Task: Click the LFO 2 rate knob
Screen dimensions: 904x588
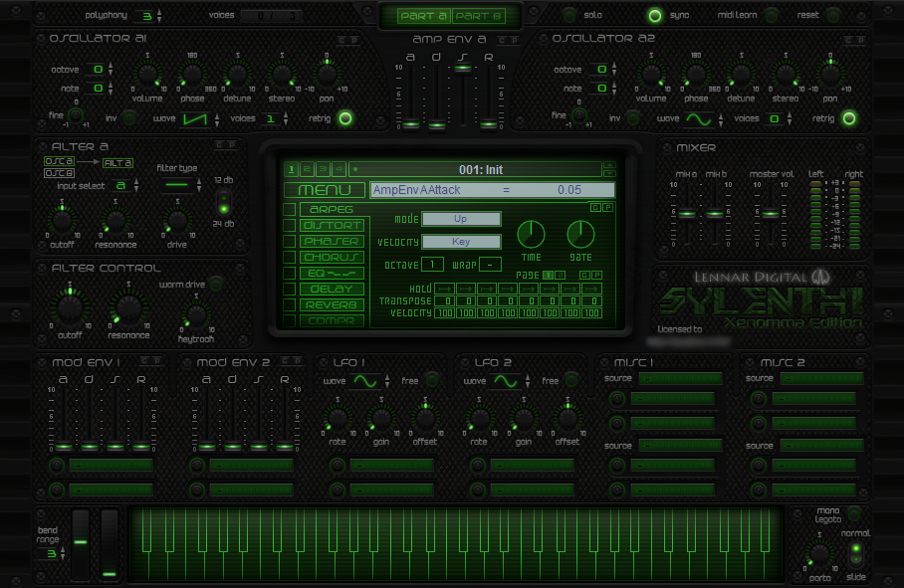Action: click(x=479, y=419)
